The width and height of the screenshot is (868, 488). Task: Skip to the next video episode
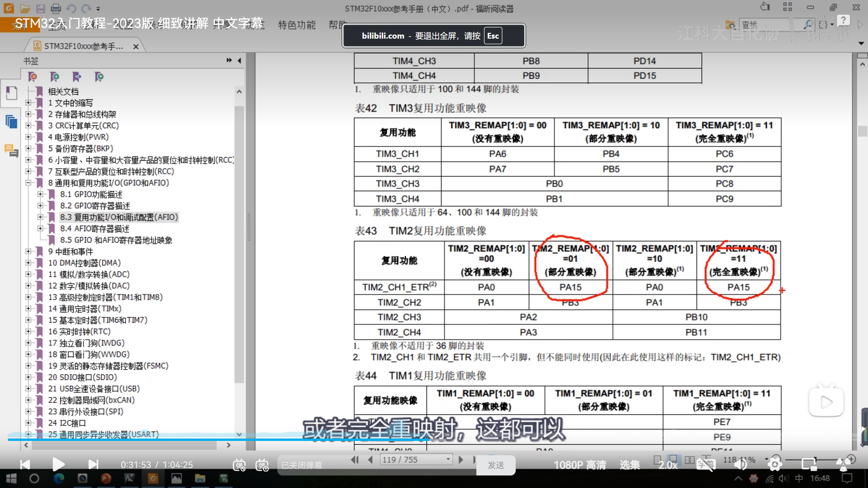tap(93, 464)
